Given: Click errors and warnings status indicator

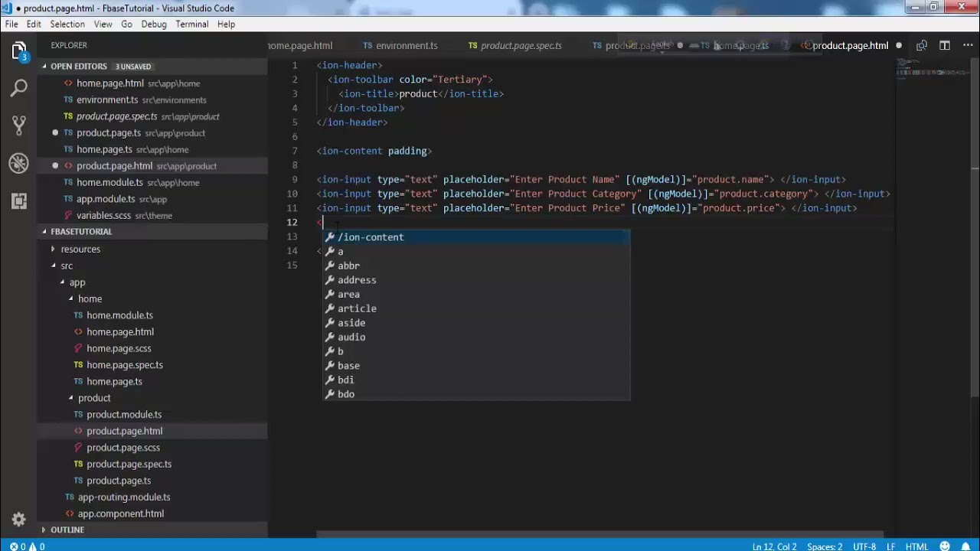Looking at the screenshot, I should pyautogui.click(x=27, y=546).
